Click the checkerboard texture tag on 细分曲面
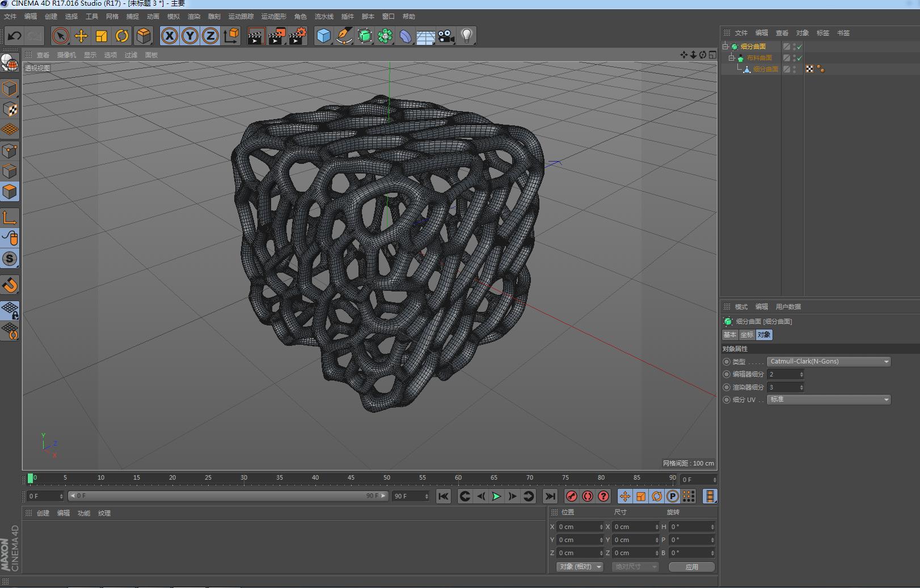Screen dimensions: 920x588 [x=810, y=69]
